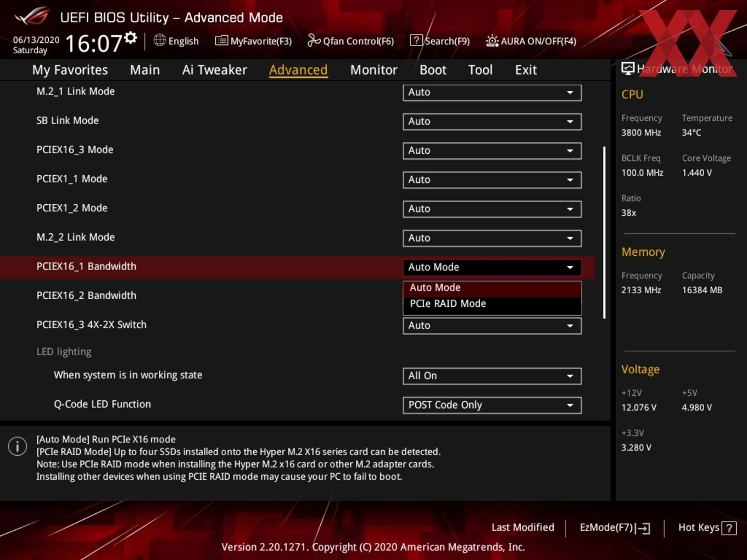This screenshot has height=560, width=747.
Task: Open the Boot tab
Action: point(433,70)
